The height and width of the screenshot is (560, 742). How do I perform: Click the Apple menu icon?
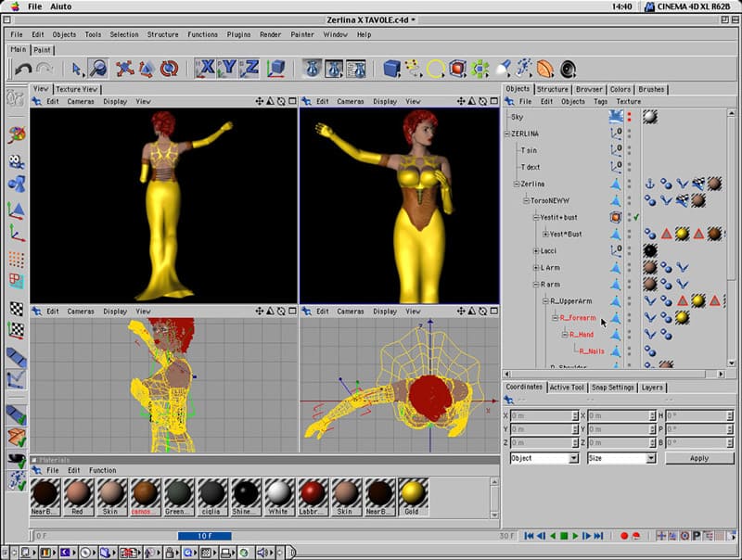(x=16, y=6)
